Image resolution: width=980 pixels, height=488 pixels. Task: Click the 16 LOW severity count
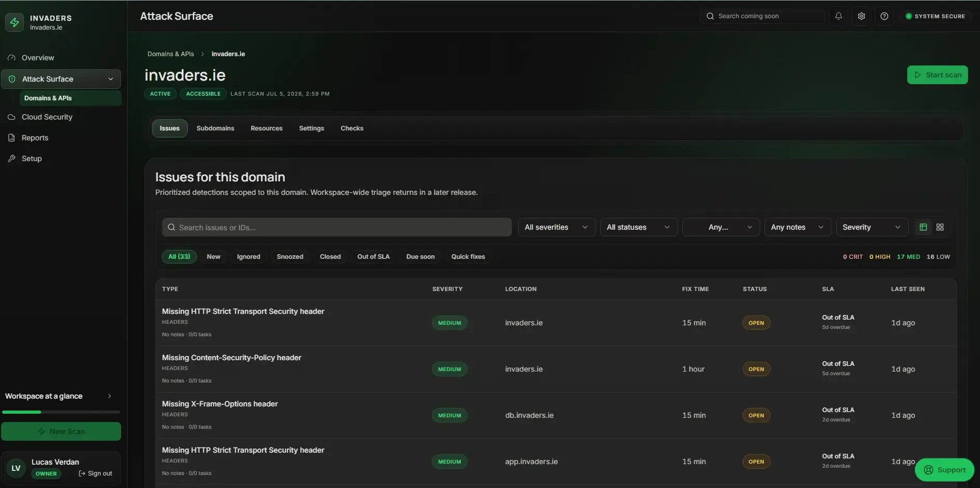(x=938, y=257)
